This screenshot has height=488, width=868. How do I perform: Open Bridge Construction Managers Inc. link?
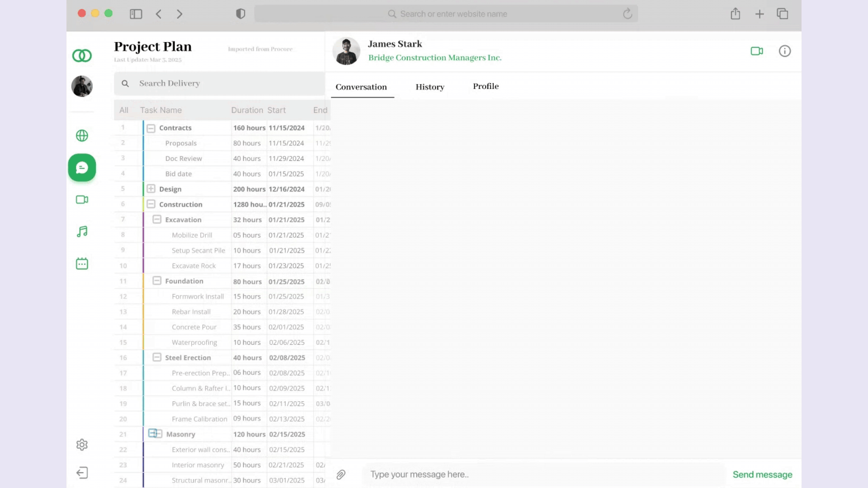point(435,58)
